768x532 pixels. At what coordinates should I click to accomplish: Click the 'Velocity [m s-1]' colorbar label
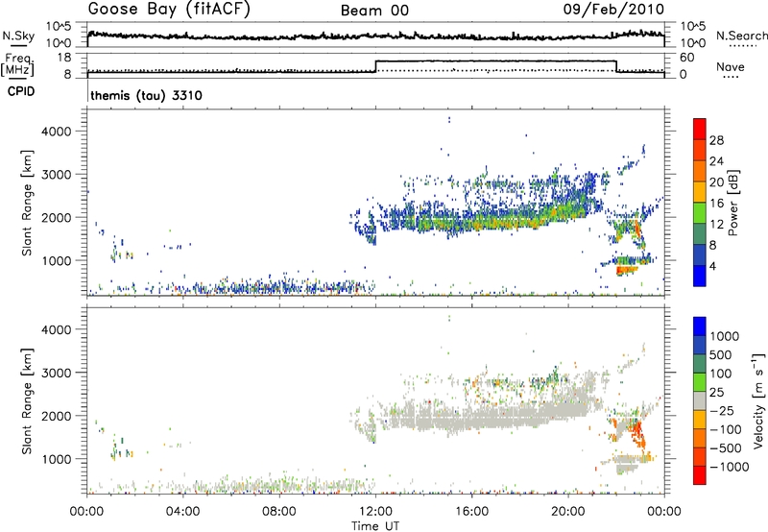point(758,400)
